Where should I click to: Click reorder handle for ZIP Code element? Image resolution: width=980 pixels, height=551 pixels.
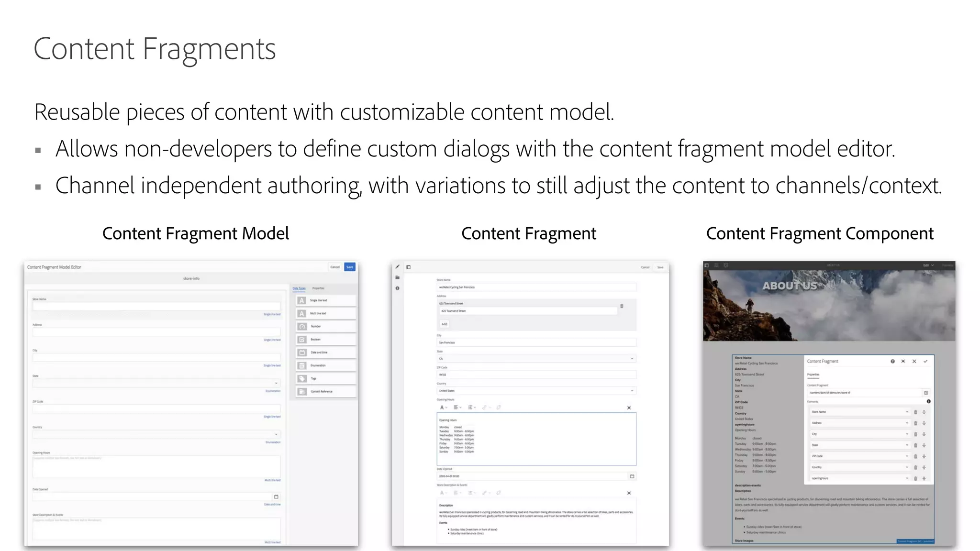click(x=924, y=456)
